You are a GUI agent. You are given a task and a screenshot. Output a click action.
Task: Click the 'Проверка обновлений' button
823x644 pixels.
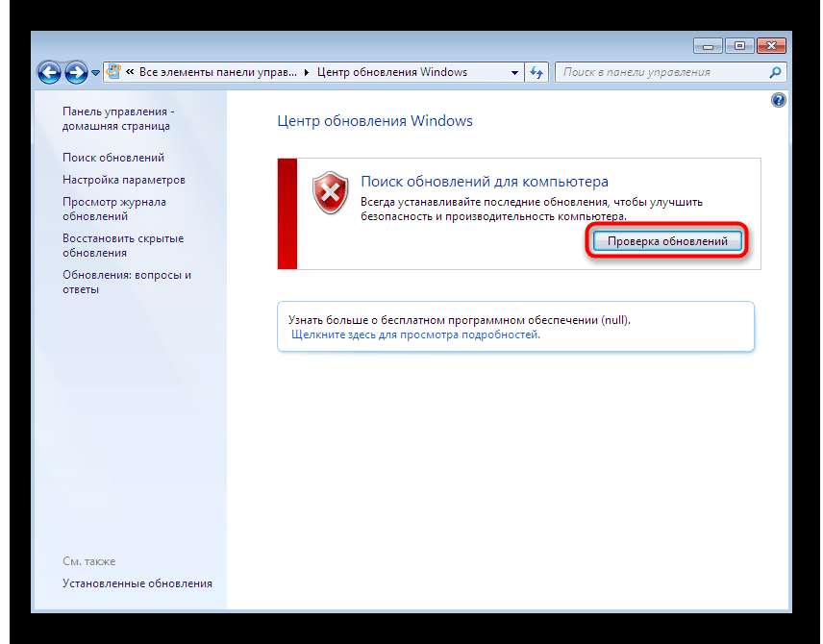click(x=667, y=241)
